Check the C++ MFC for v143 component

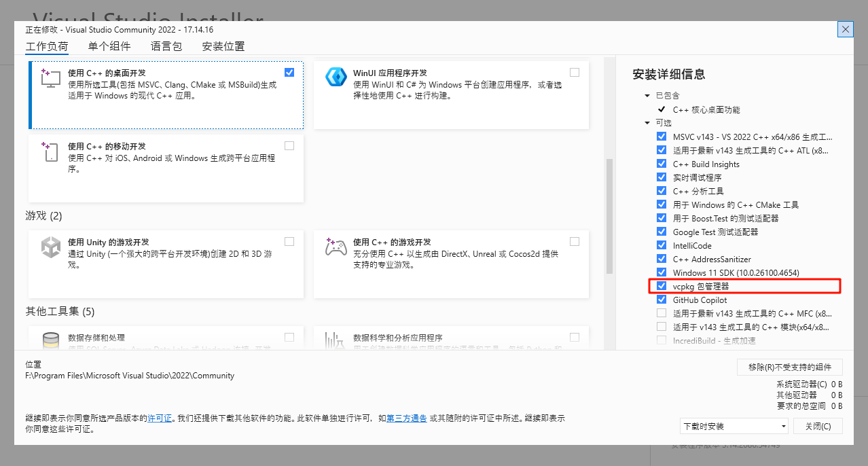tap(662, 313)
